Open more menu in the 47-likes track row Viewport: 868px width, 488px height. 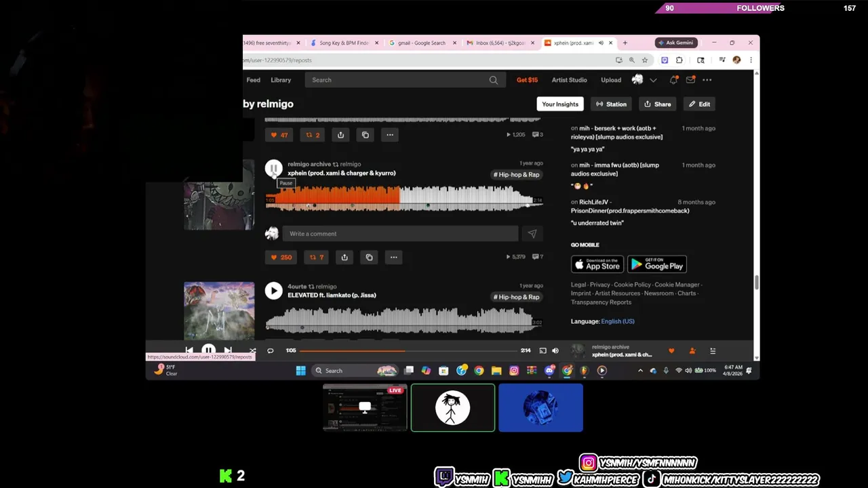click(389, 135)
